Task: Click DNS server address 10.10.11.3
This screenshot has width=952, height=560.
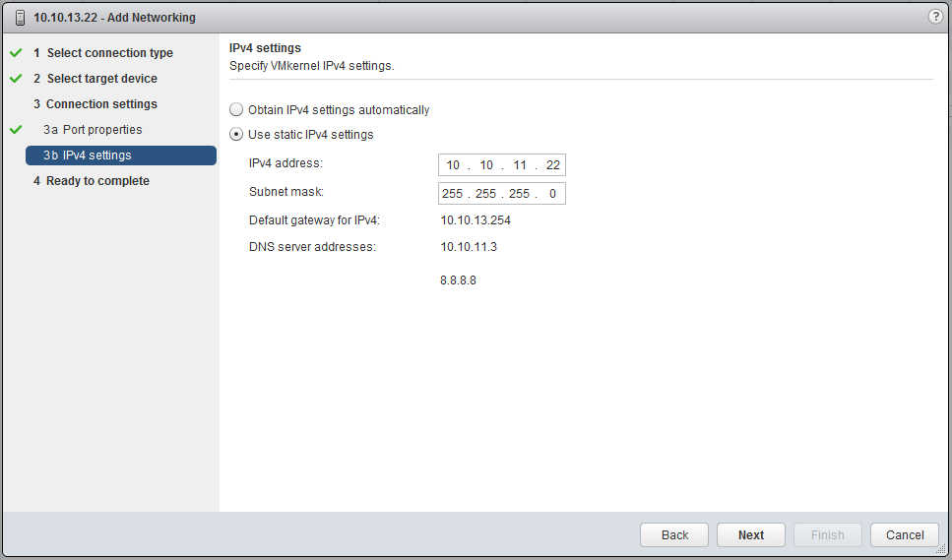Action: (x=469, y=247)
